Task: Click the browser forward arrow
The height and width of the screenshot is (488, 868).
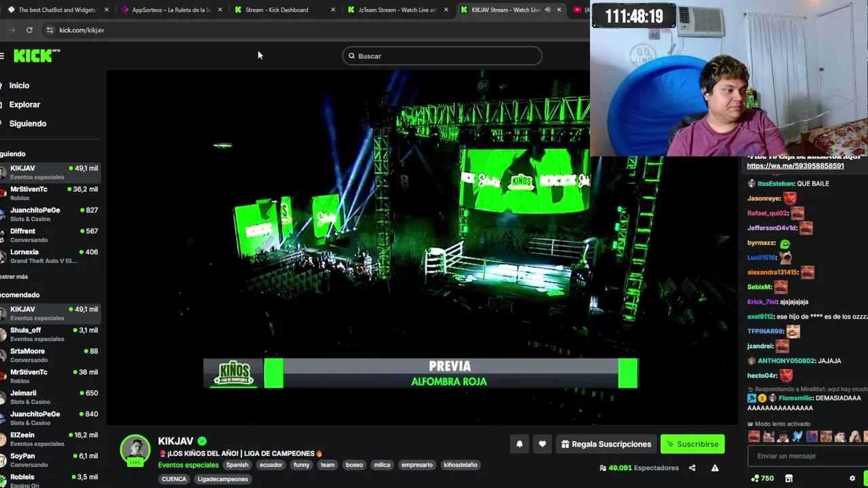Action: (12, 30)
